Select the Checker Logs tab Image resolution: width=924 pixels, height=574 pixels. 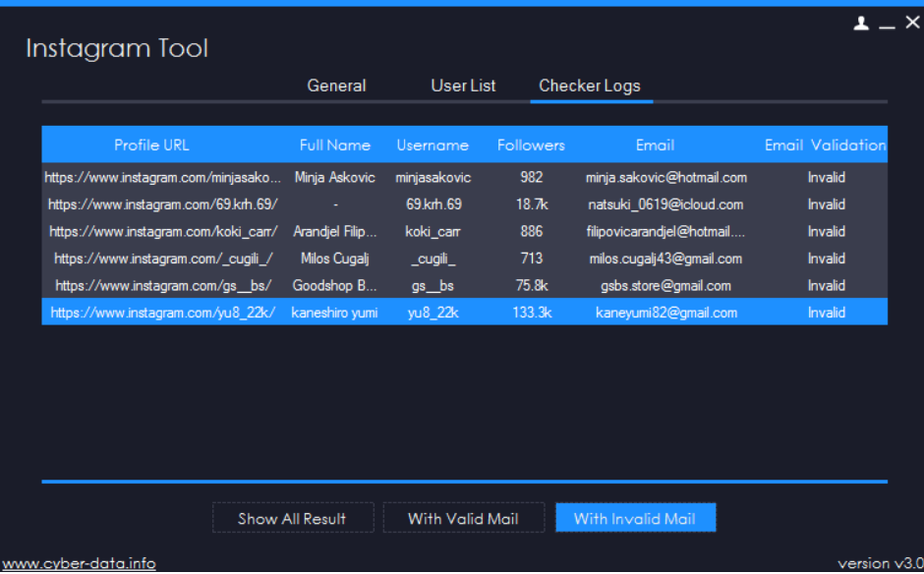(589, 86)
